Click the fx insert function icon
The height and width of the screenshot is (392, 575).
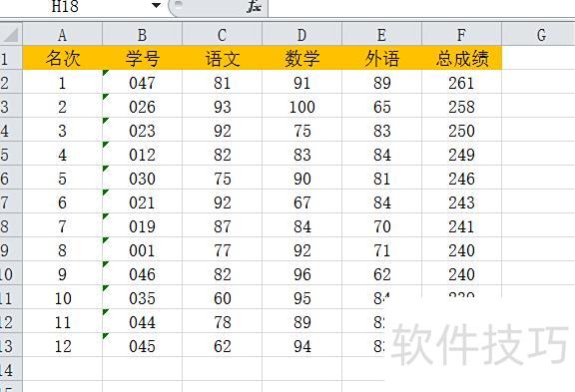click(254, 6)
